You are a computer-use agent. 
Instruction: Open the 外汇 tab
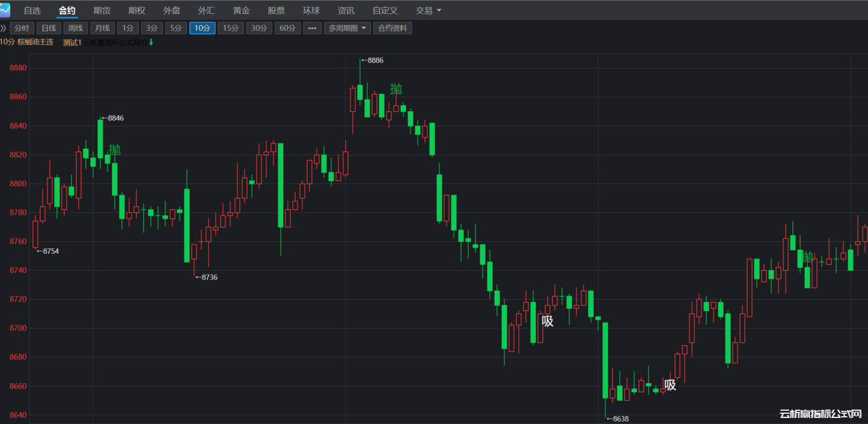pyautogui.click(x=207, y=11)
